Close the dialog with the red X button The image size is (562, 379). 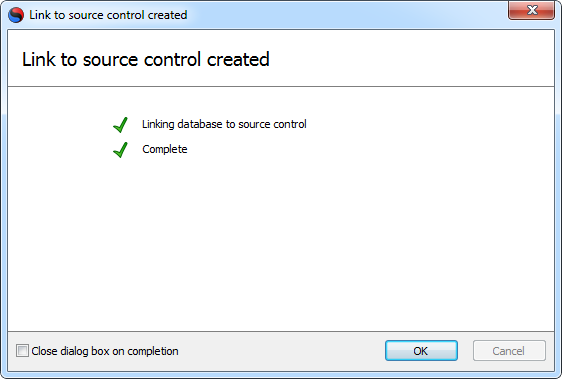coord(532,11)
